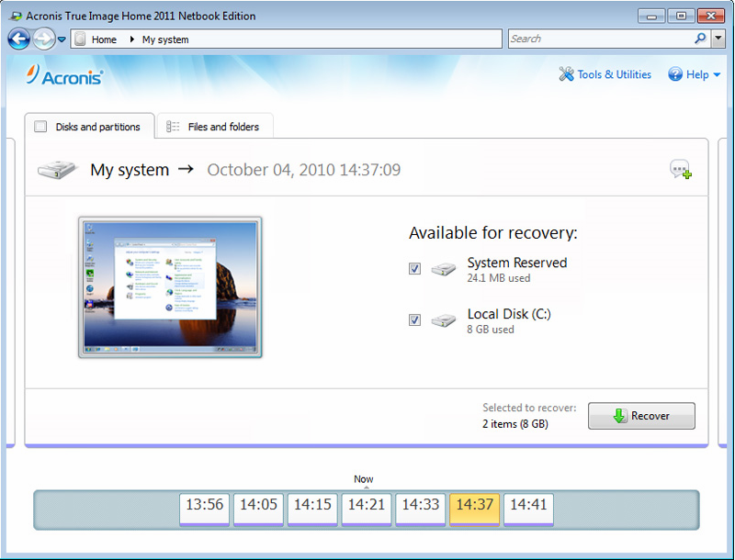Select the 13:56 backup on timeline

coord(204,509)
